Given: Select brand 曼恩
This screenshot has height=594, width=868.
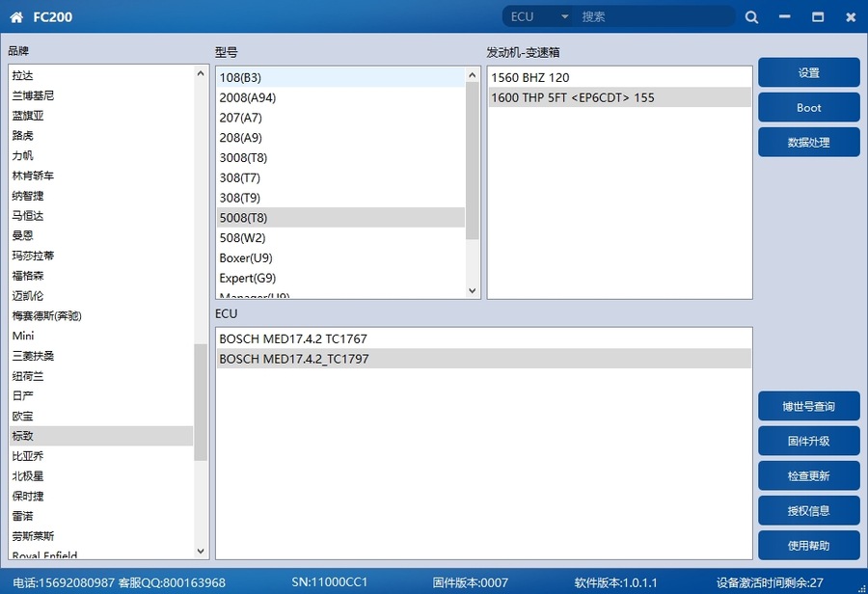Looking at the screenshot, I should point(101,235).
